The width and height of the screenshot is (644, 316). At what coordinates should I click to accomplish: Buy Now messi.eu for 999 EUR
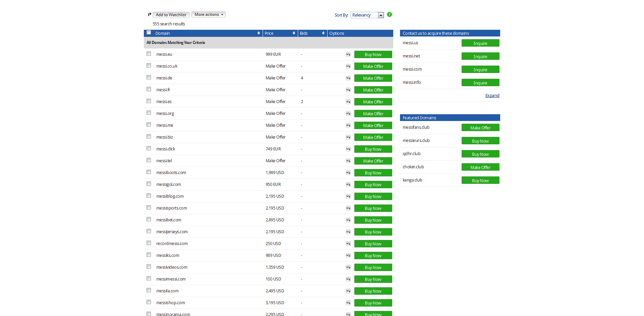point(373,54)
